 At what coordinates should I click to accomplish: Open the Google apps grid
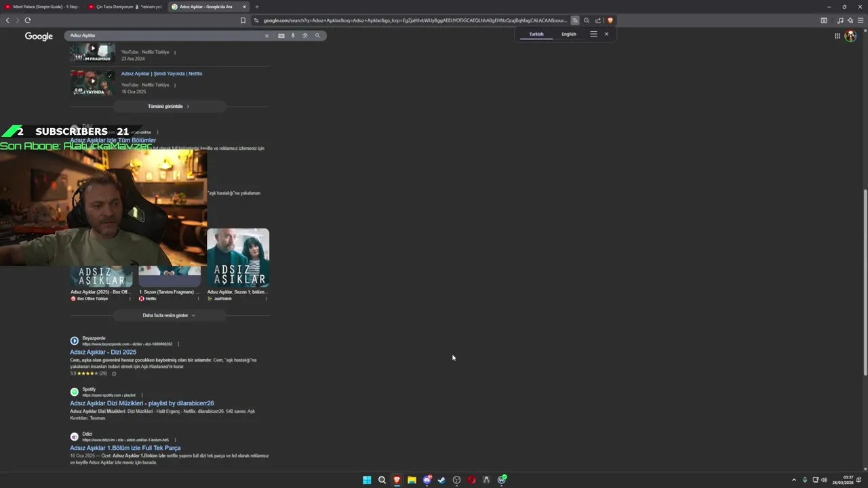click(x=837, y=36)
